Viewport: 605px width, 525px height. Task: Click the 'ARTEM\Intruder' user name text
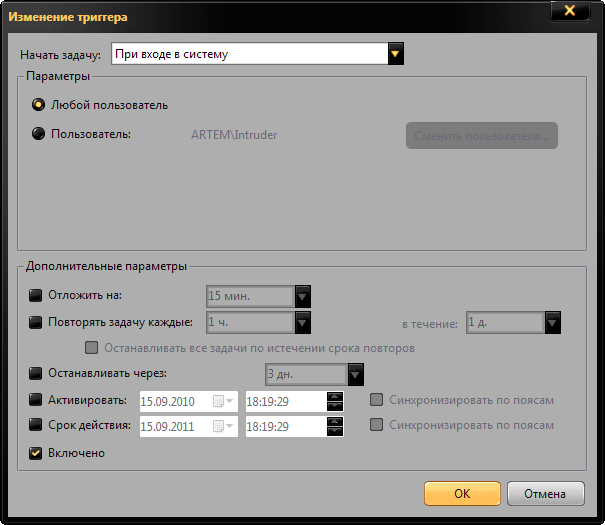pyautogui.click(x=234, y=135)
